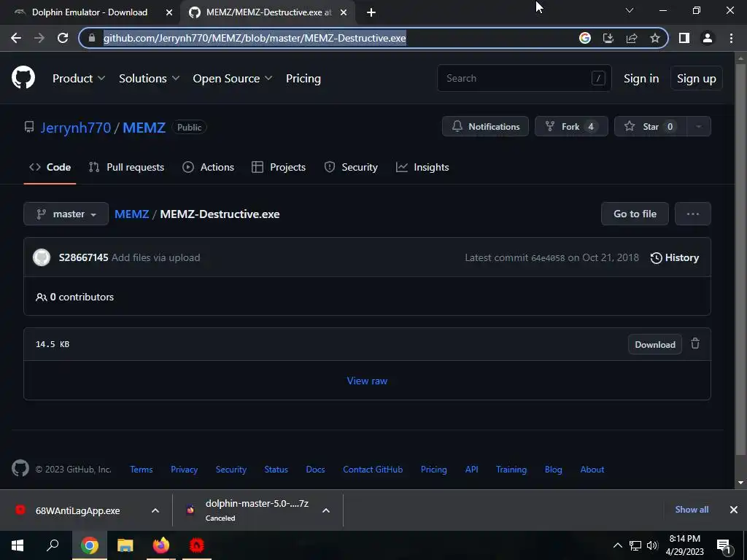Click the Sign up button
The image size is (747, 560).
(x=697, y=78)
